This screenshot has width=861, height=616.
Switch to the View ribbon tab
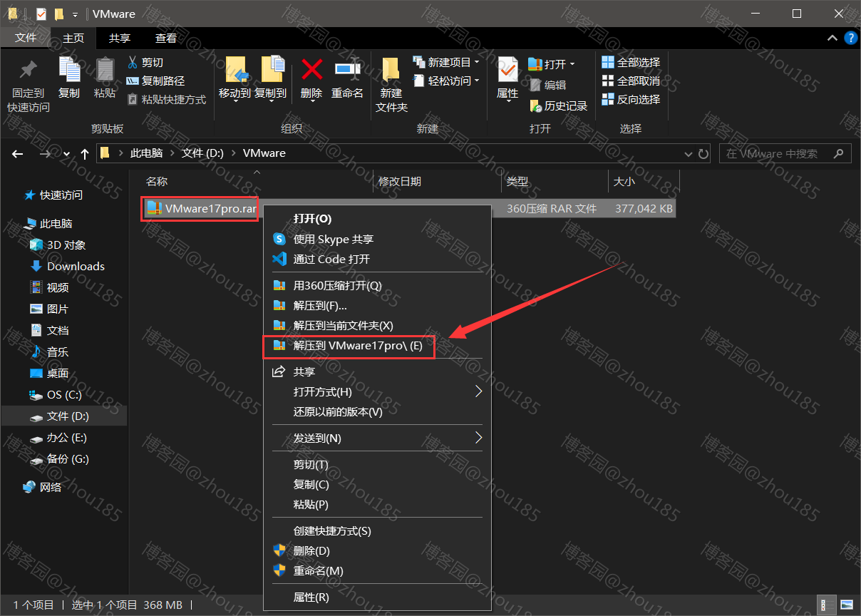(x=166, y=38)
